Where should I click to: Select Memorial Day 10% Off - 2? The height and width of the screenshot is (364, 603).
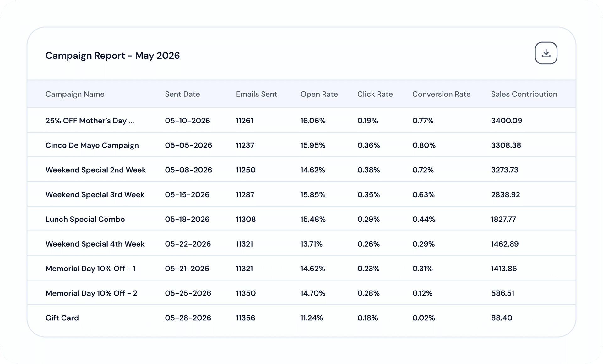(x=301, y=293)
